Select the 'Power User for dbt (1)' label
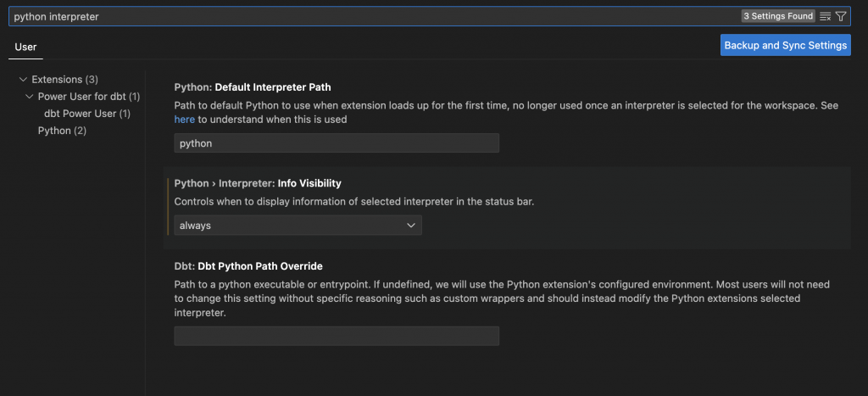The height and width of the screenshot is (396, 868). tap(88, 97)
